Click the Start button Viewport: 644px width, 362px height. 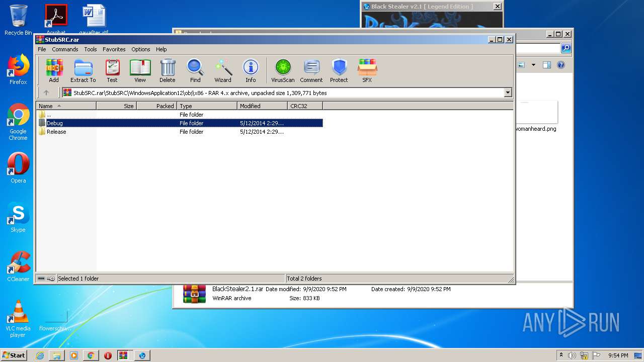pos(14,355)
